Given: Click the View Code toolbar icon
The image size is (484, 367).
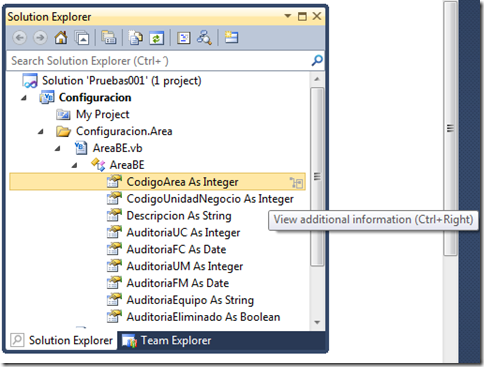Looking at the screenshot, I should [x=184, y=38].
